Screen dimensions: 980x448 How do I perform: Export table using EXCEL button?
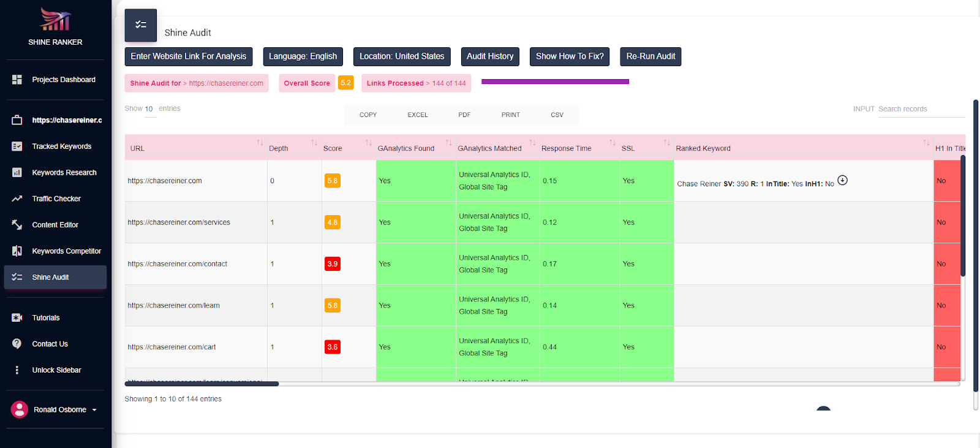(x=418, y=115)
